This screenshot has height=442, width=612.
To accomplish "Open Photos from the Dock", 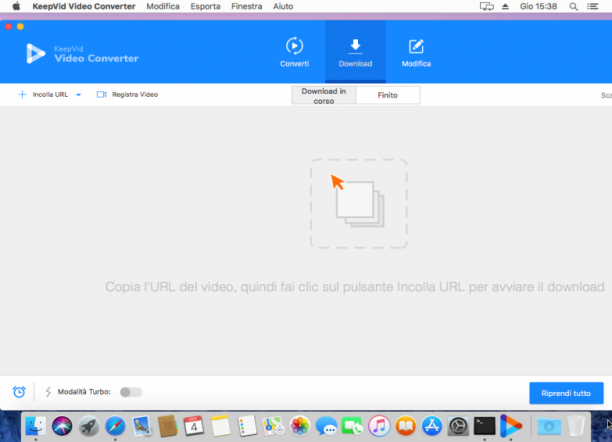I will [x=300, y=426].
